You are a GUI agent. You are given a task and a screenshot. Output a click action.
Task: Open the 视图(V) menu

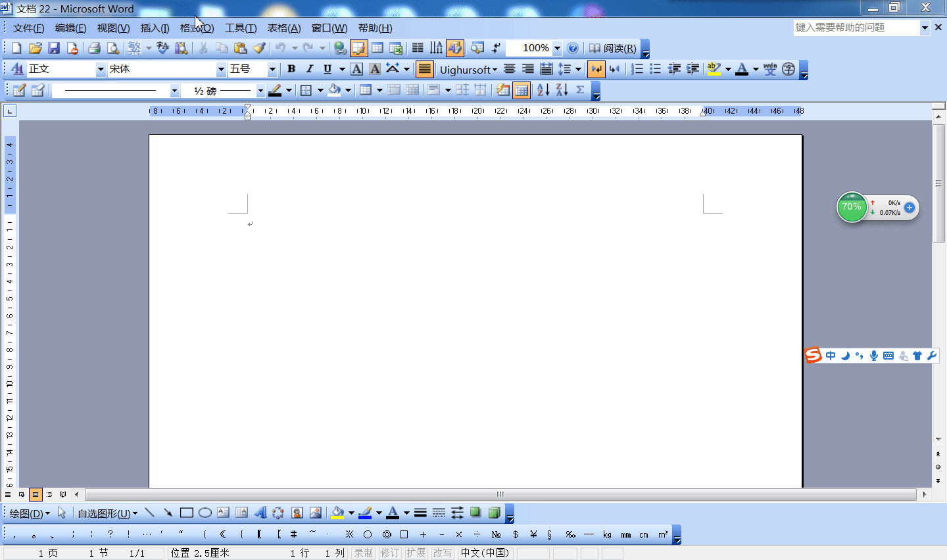click(x=113, y=28)
